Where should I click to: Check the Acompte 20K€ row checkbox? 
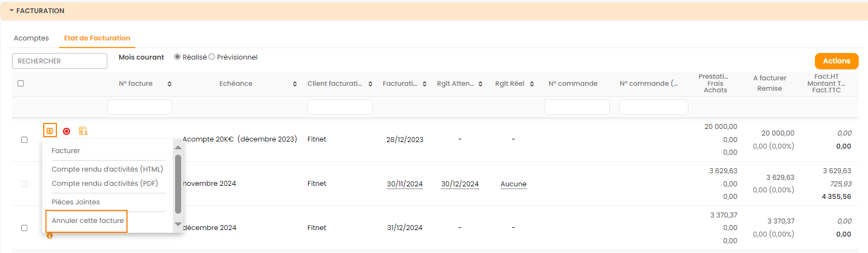[x=24, y=140]
